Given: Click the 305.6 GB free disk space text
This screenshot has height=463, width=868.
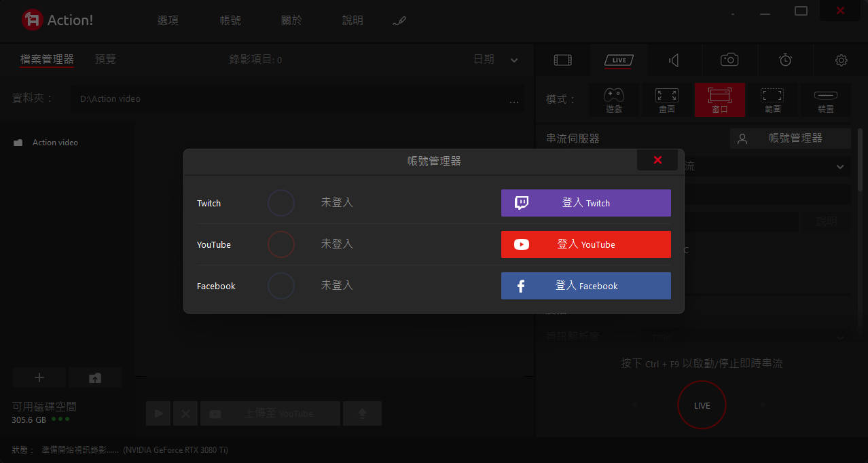Looking at the screenshot, I should (x=29, y=420).
